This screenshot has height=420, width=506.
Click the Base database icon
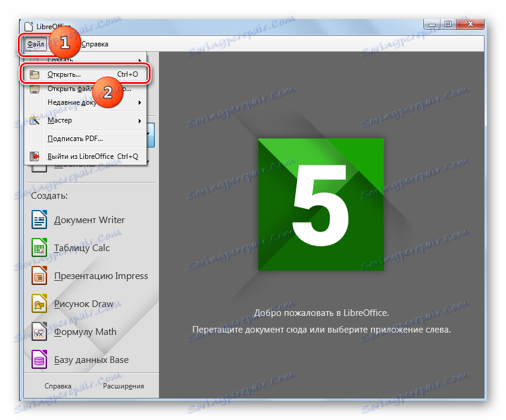coord(39,359)
